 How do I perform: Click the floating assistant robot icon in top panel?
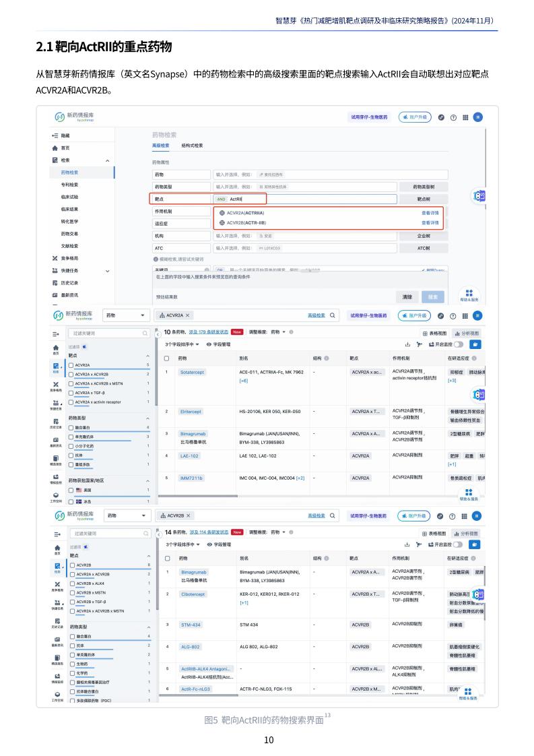pyautogui.click(x=479, y=196)
